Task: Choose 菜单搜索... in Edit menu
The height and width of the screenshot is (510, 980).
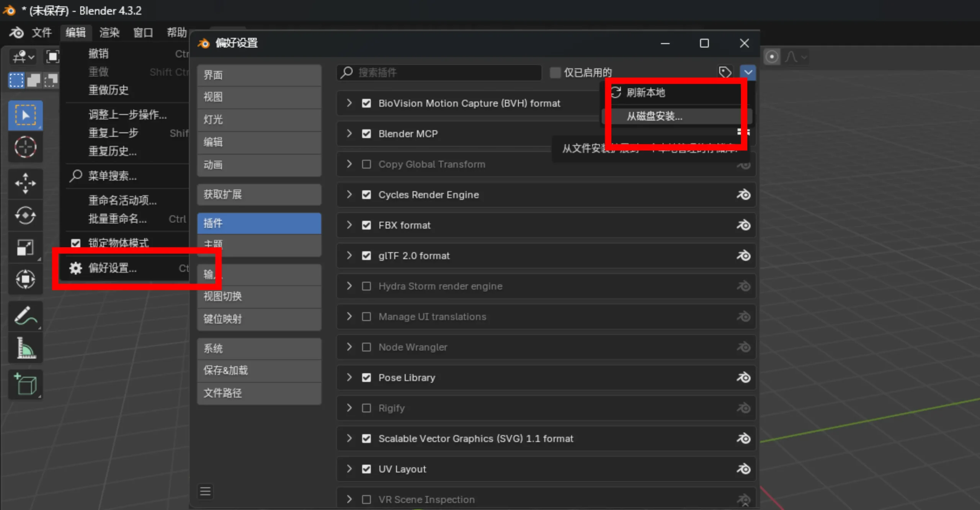Action: click(125, 176)
